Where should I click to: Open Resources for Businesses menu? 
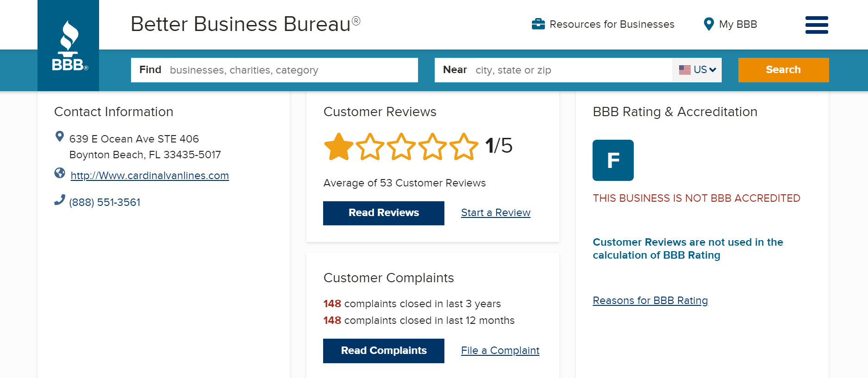click(612, 24)
